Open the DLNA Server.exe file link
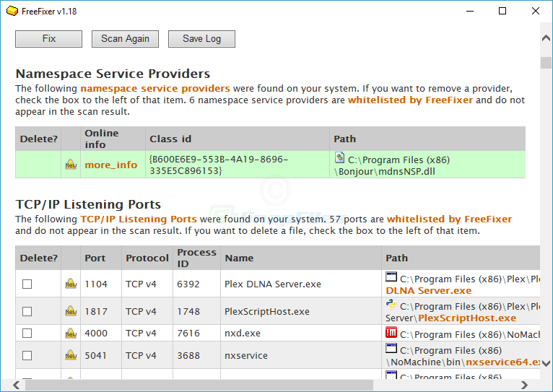 428,290
